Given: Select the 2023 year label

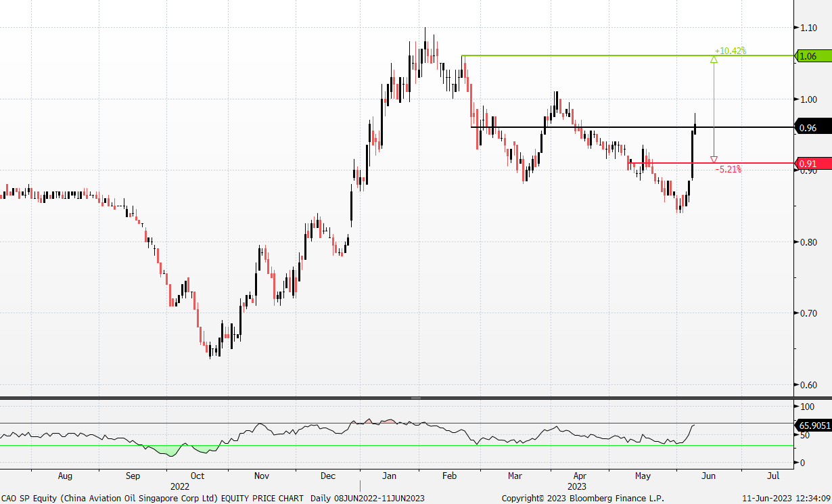Looking at the screenshot, I should [x=576, y=486].
